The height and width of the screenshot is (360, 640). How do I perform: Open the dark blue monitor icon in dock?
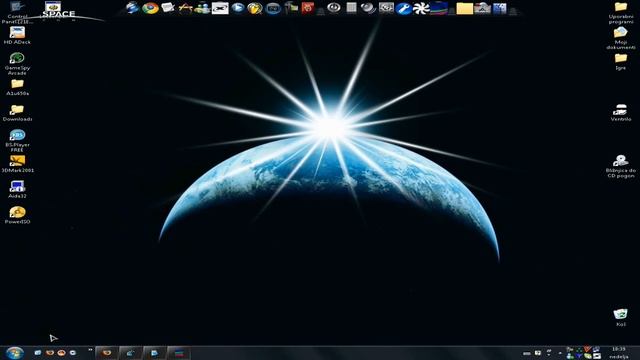[273, 8]
